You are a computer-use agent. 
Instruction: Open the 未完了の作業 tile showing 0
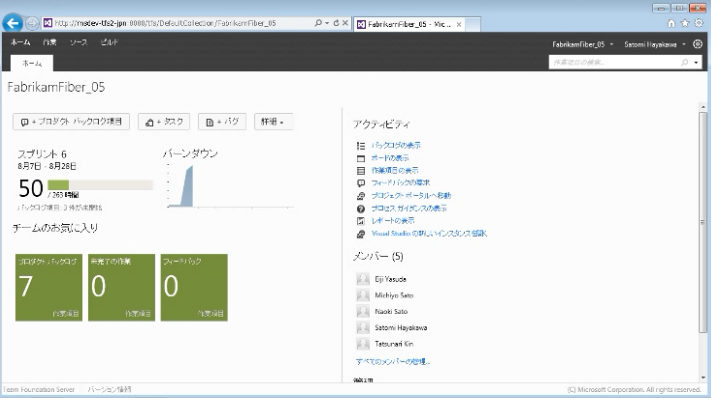point(122,287)
